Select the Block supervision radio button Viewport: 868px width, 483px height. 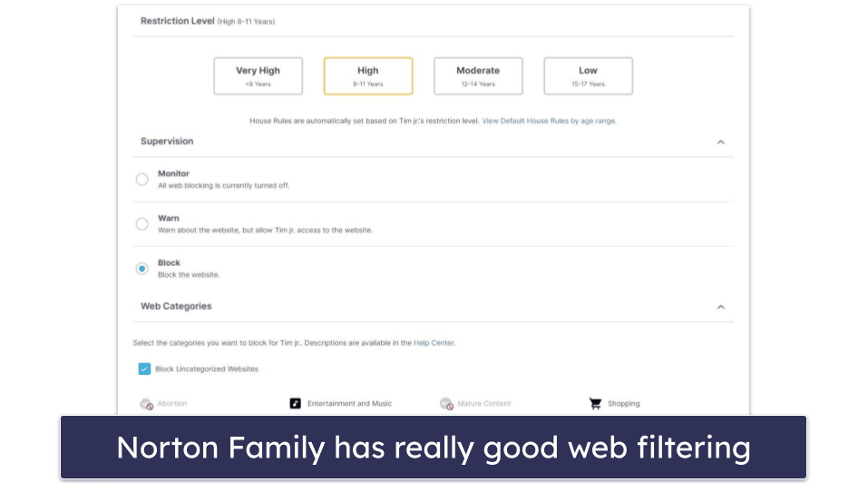pos(141,269)
